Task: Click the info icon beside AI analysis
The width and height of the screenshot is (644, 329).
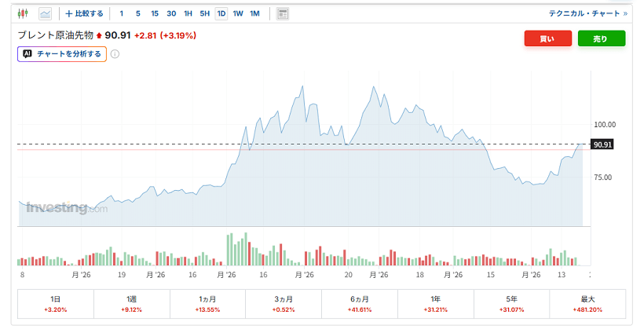Action: 115,54
